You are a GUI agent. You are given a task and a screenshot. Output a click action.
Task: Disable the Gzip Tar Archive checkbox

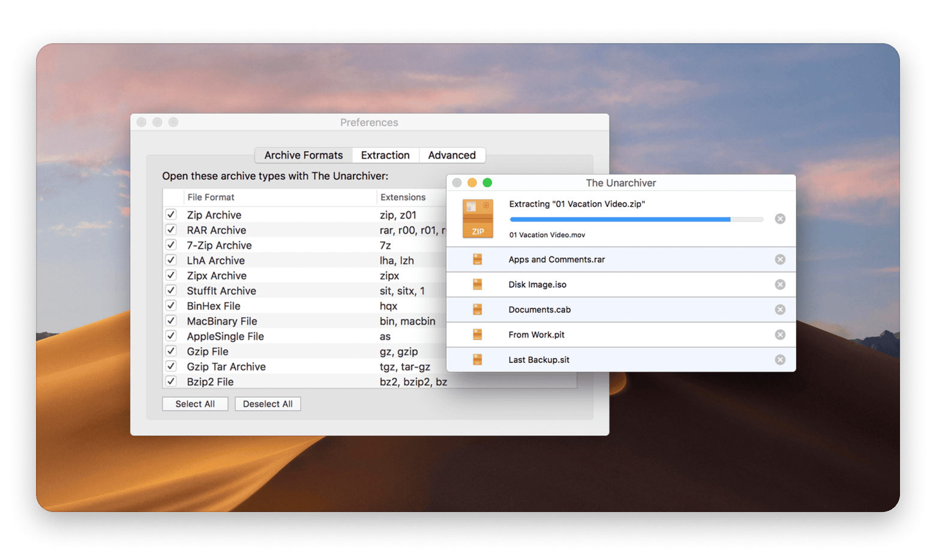(x=171, y=366)
